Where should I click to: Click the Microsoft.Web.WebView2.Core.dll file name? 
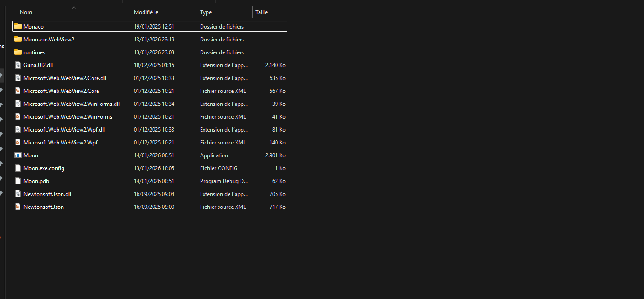65,78
